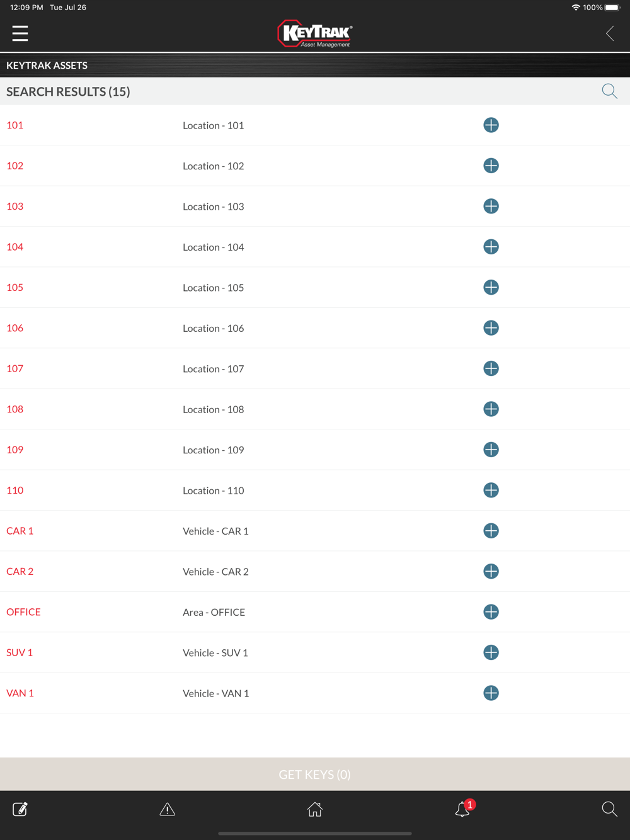Tap the KeyTrak logo

(x=315, y=34)
